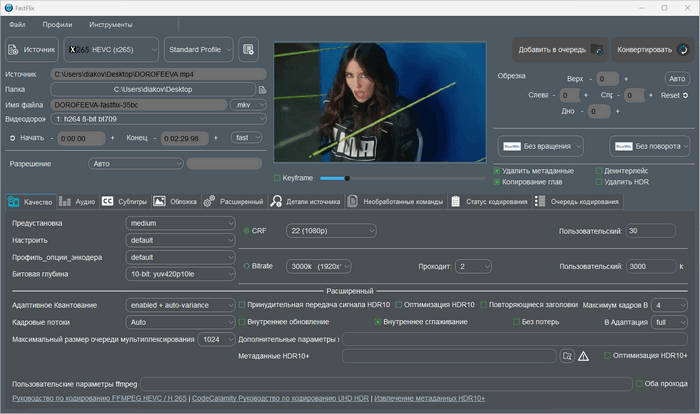Click plus next to Верх crop
The height and width of the screenshot is (414, 700).
[x=626, y=79]
